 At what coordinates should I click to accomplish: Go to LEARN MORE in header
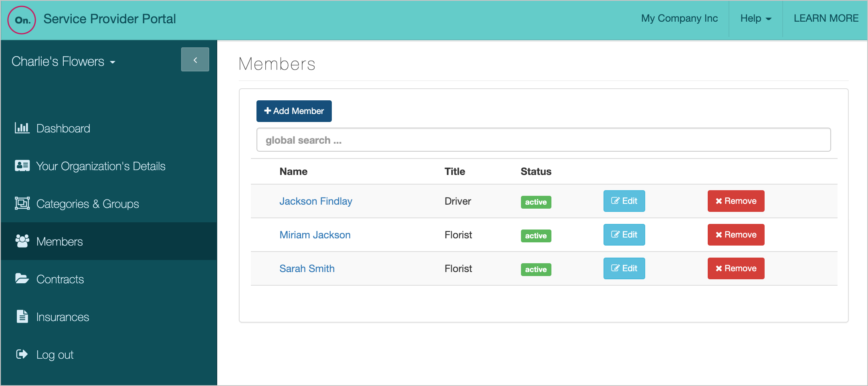pyautogui.click(x=826, y=18)
